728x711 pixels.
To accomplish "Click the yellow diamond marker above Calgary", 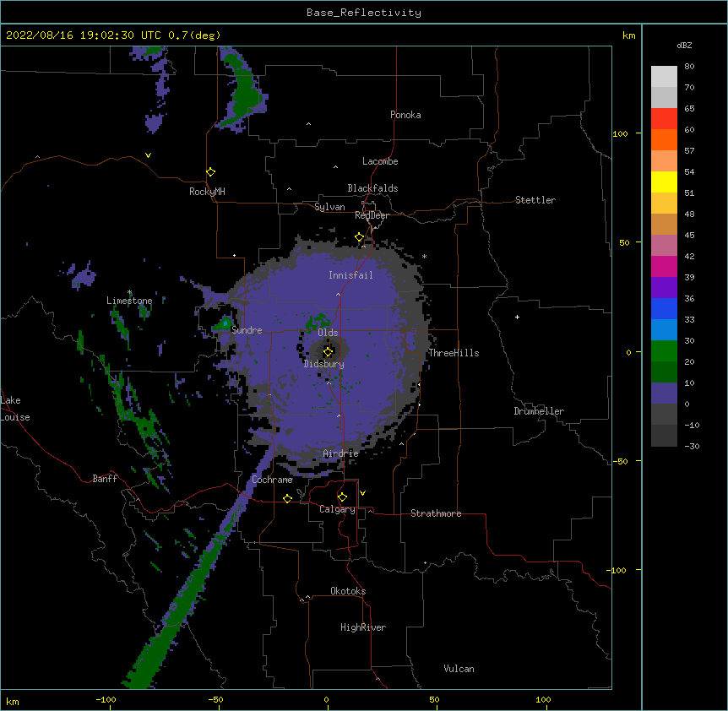I will [342, 497].
